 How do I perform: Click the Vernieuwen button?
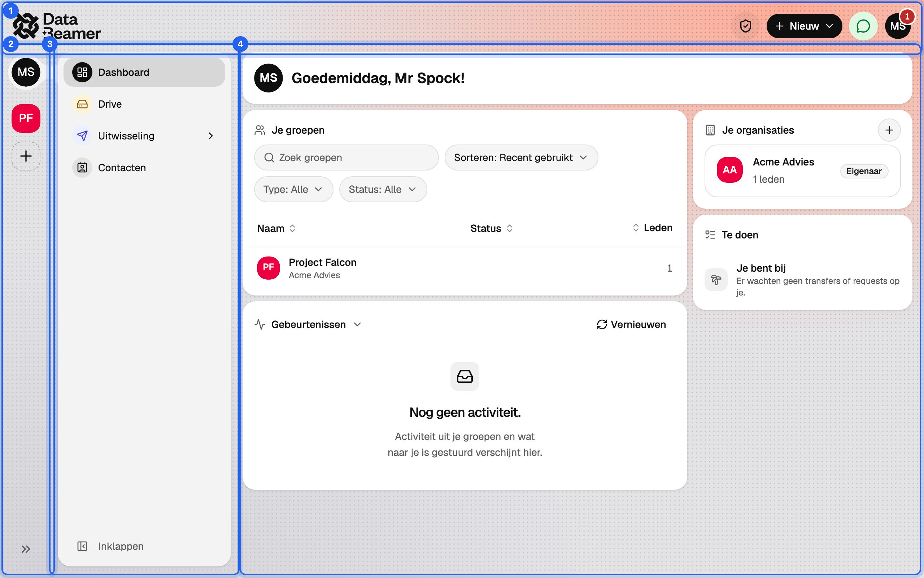pos(631,324)
